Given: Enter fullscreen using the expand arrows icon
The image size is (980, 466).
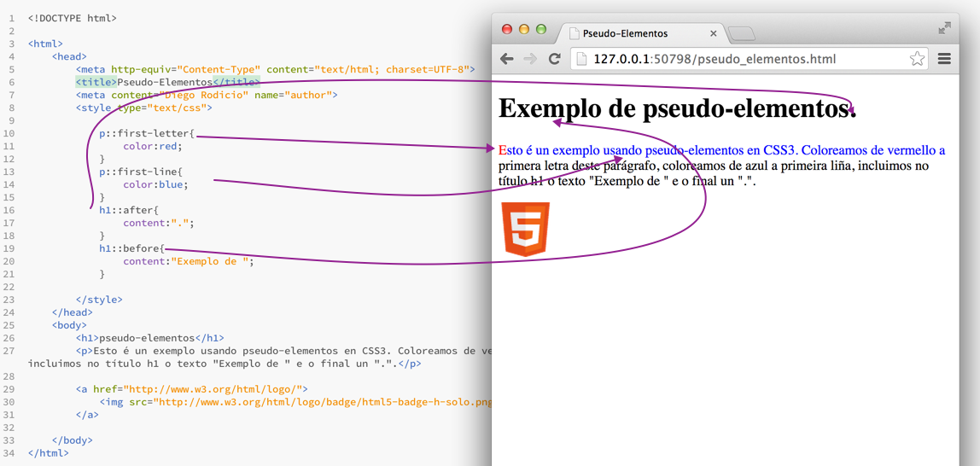Looking at the screenshot, I should point(944,28).
